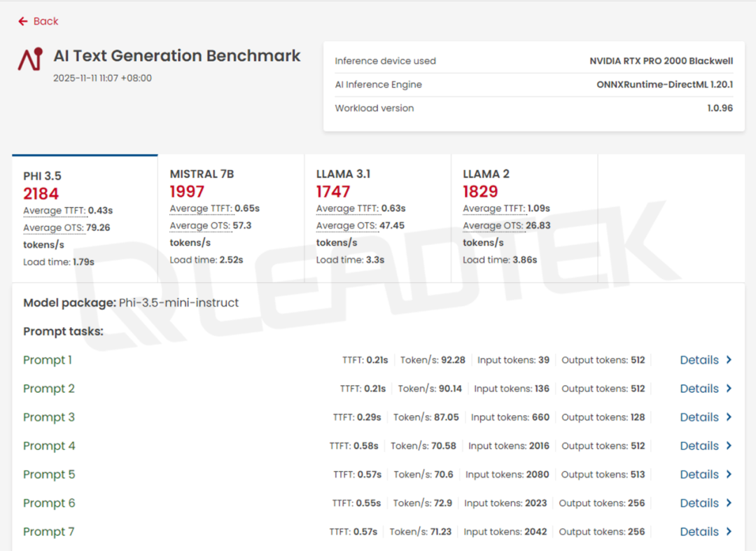Click the chevron arrow beside Prompt 5 Details

coord(729,475)
